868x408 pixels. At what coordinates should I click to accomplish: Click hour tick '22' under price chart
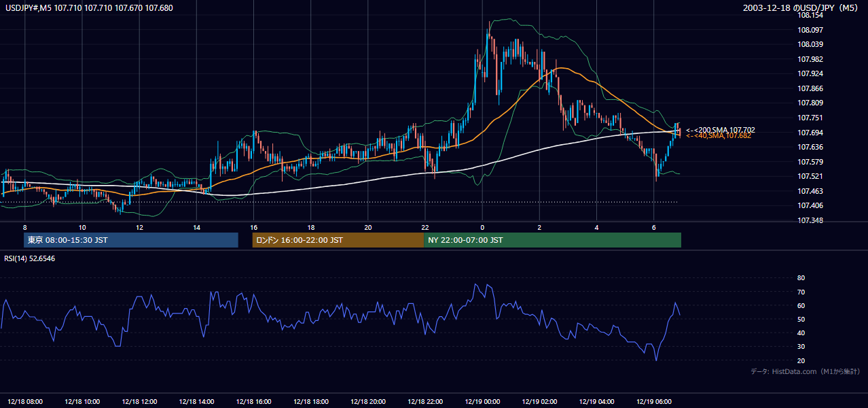(x=425, y=227)
